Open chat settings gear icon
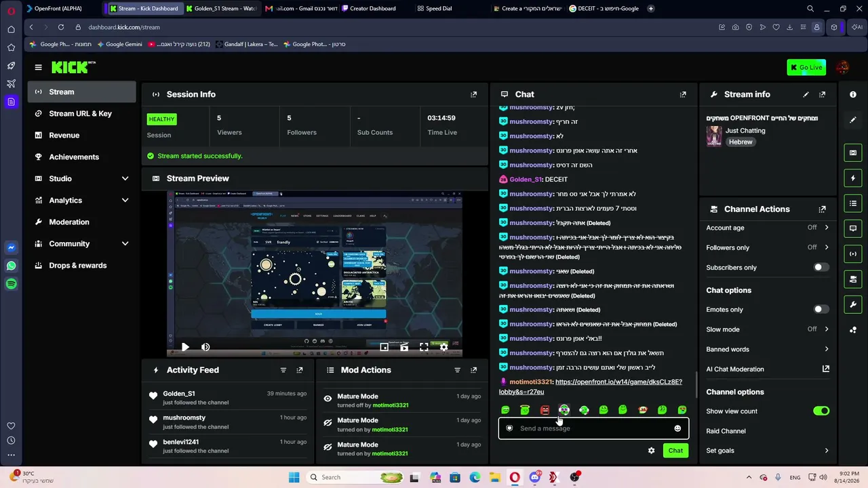The height and width of the screenshot is (488, 868). click(652, 451)
